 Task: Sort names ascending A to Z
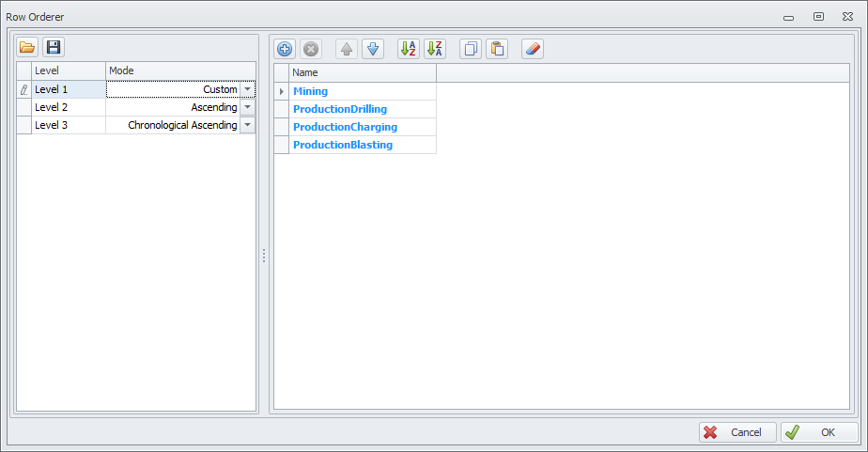[x=409, y=49]
